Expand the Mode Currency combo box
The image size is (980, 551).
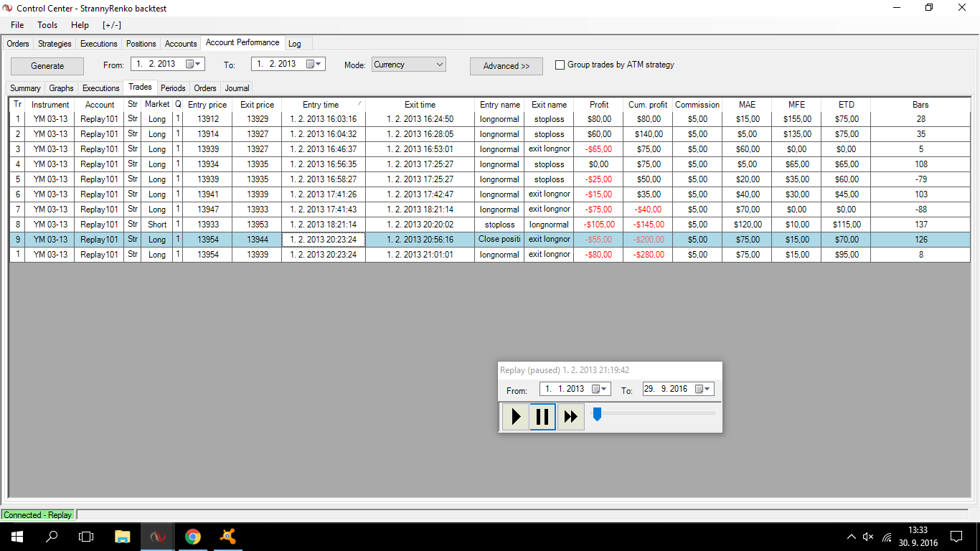(439, 65)
